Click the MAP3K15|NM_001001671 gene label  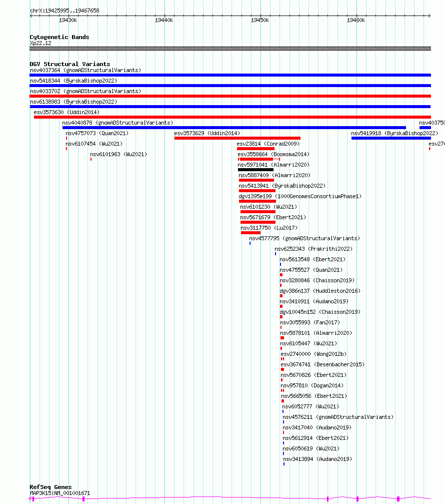(60, 493)
